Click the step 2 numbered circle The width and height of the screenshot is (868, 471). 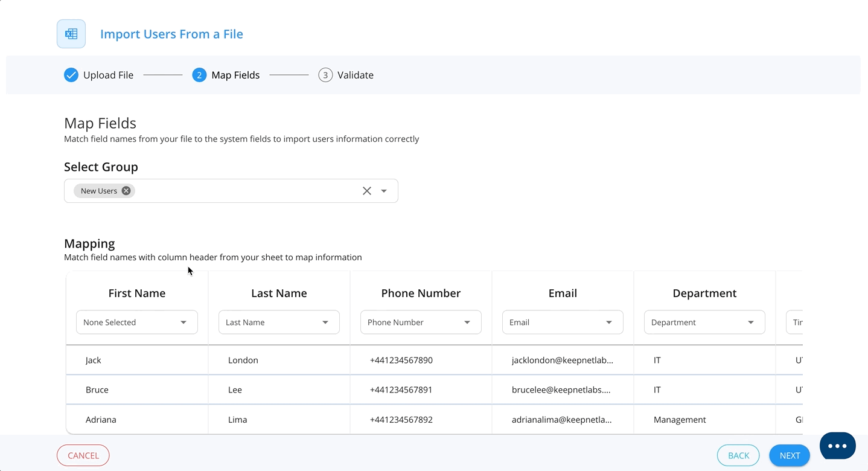point(199,74)
